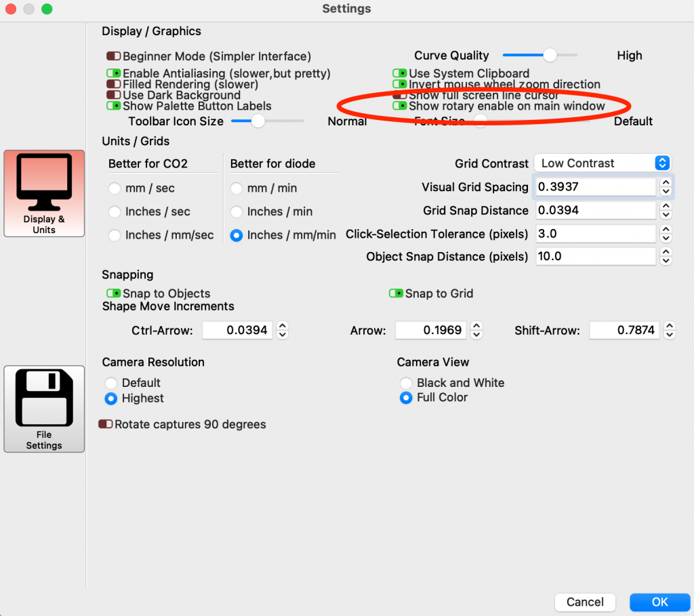This screenshot has width=694, height=616.
Task: Click the Grid Snap Distance input field
Action: [595, 210]
